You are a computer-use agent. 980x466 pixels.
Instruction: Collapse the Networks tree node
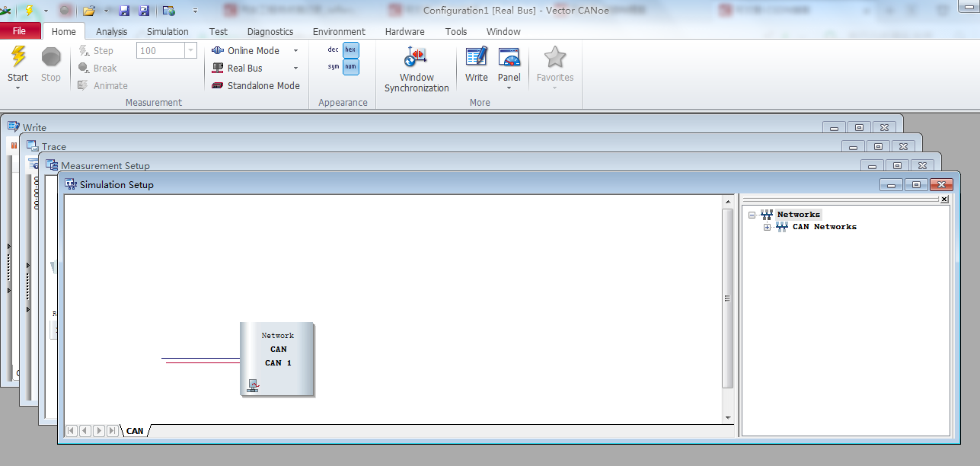tap(752, 215)
